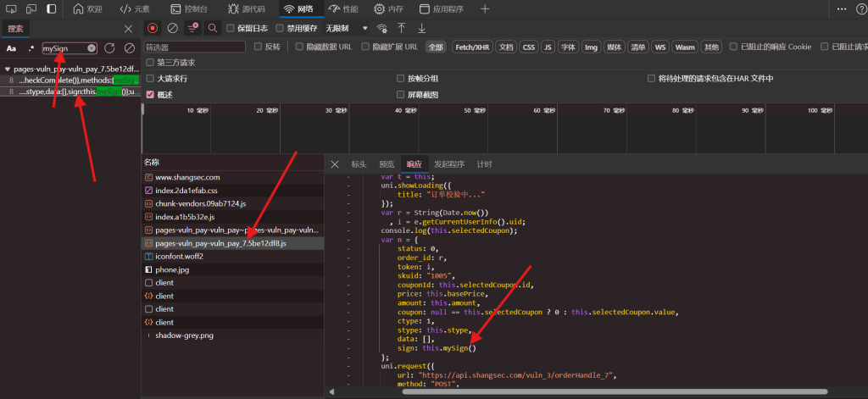Click the red record network log button
The height and width of the screenshot is (399, 868).
(x=153, y=28)
